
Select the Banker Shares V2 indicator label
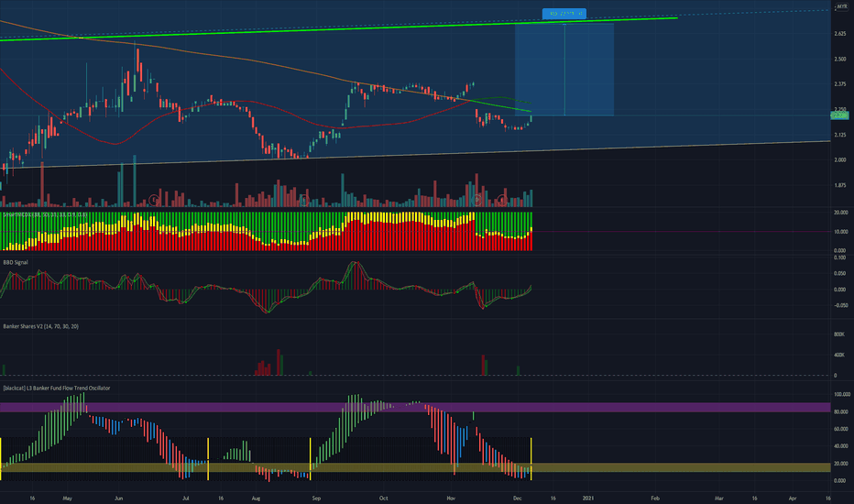point(41,326)
